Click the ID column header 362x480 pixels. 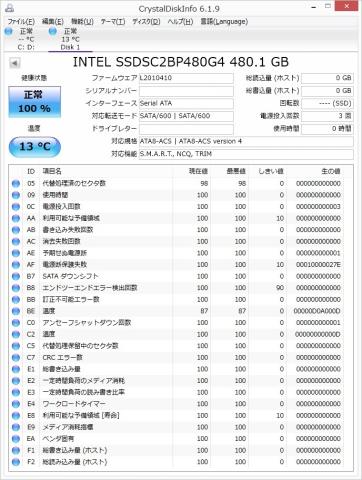click(31, 171)
